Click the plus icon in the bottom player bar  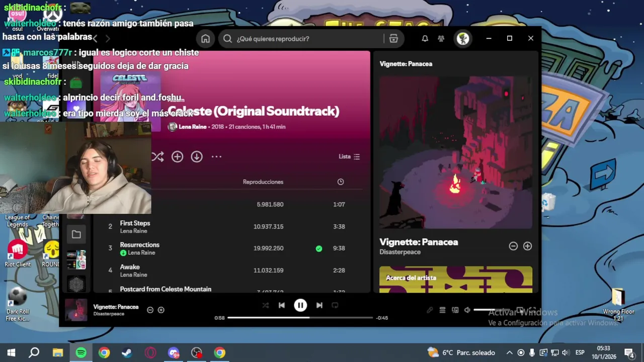coord(161,310)
